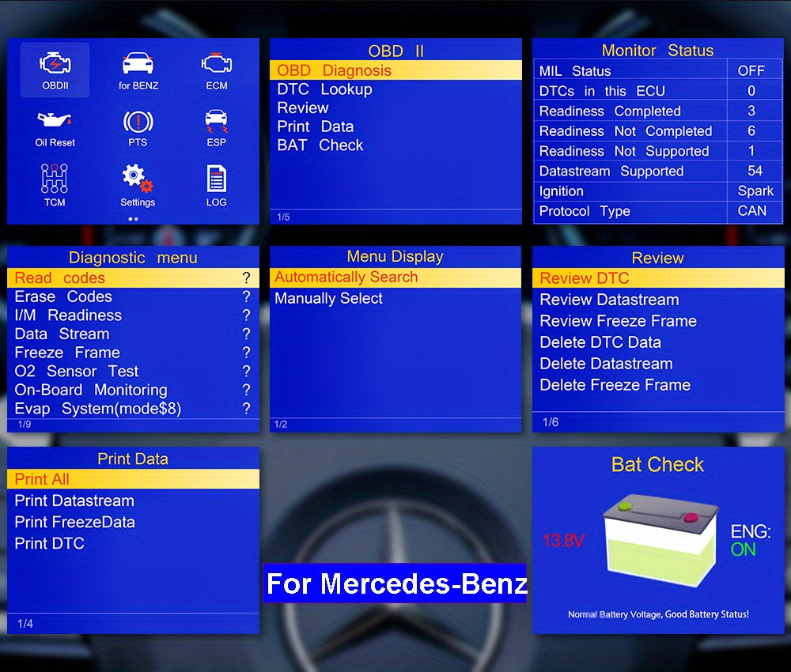Open the OBDII engine diagnostics icon
The image size is (791, 672).
pos(55,70)
